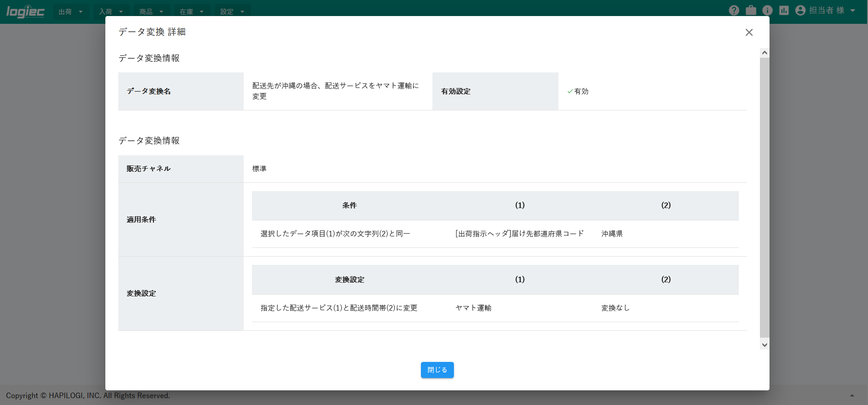868x405 pixels.
Task: Click the dialog scrollbar down arrow
Action: coord(764,345)
